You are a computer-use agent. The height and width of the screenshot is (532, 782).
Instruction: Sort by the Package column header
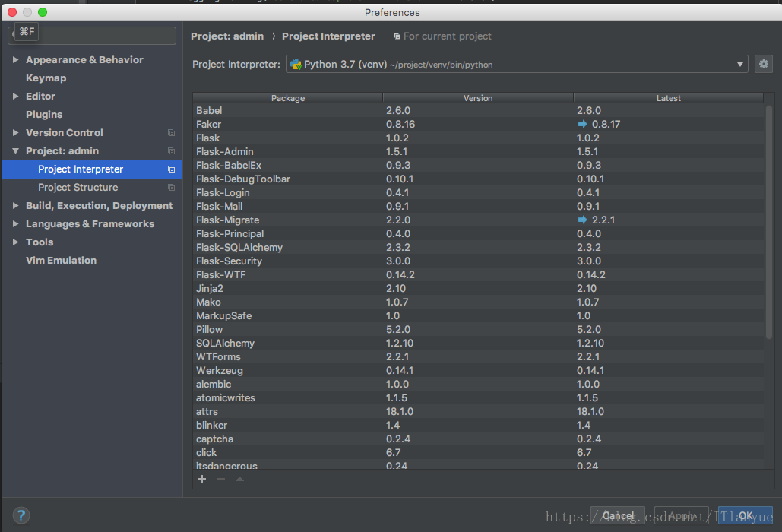[x=288, y=98]
